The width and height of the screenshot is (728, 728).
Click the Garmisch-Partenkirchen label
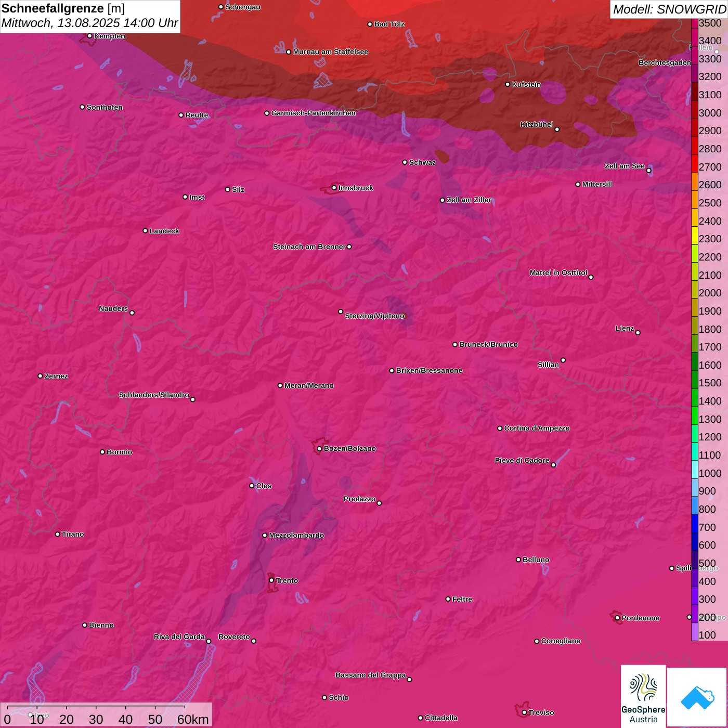coord(314,113)
